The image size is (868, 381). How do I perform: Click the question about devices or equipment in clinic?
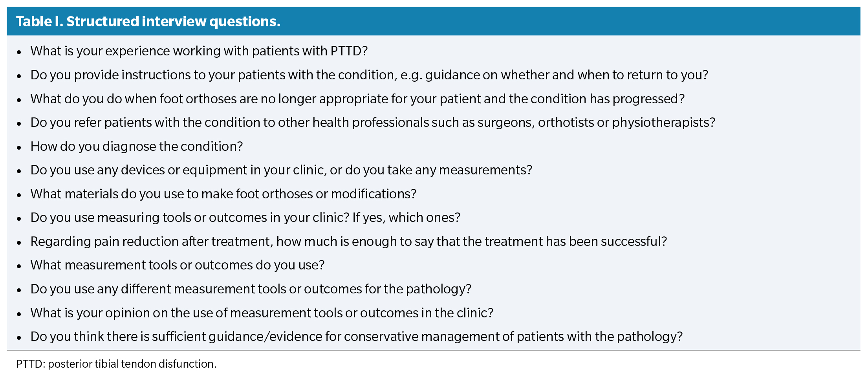(281, 170)
